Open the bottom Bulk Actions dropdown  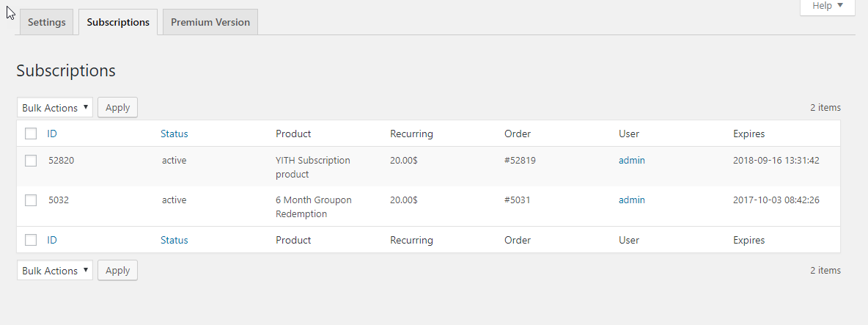coord(55,270)
